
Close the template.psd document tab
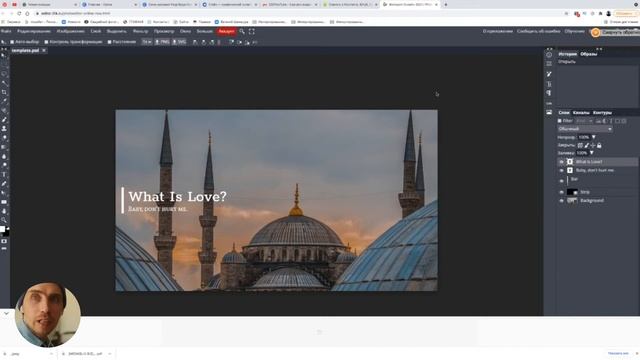tap(44, 51)
